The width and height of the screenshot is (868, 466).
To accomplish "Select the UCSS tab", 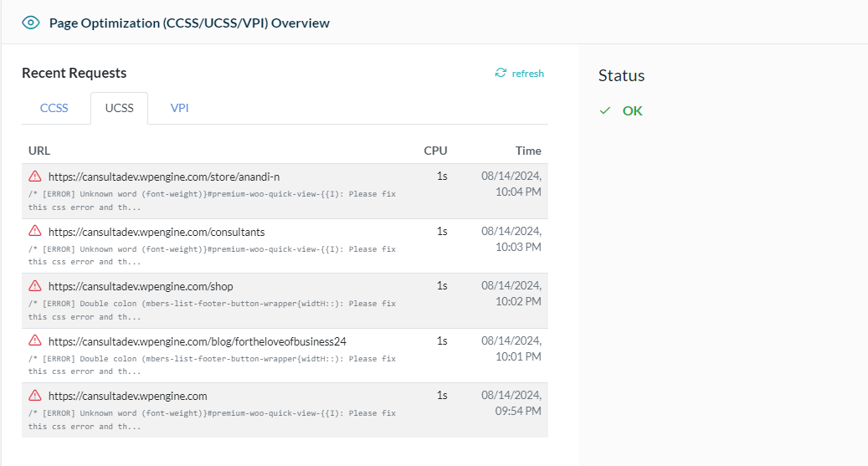I will [x=120, y=108].
